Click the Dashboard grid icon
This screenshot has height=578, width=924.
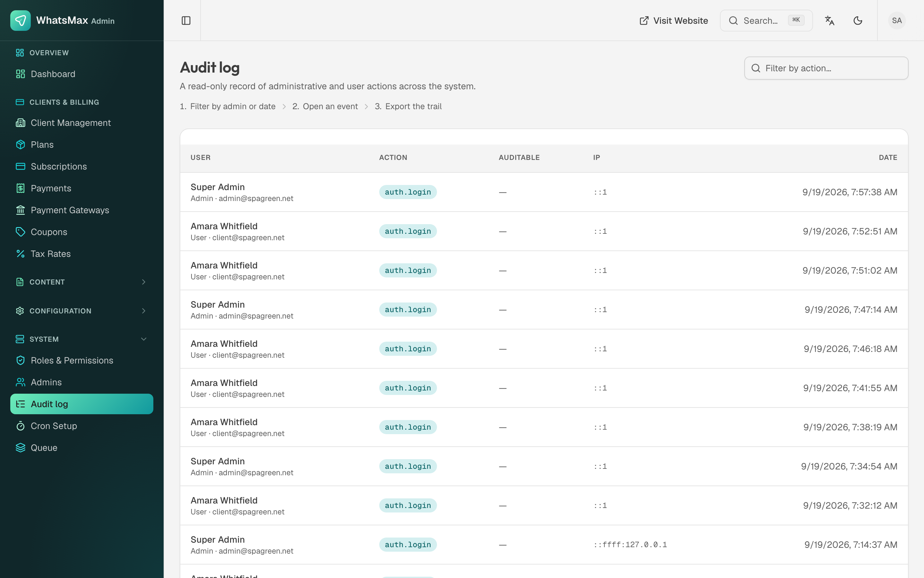click(21, 74)
